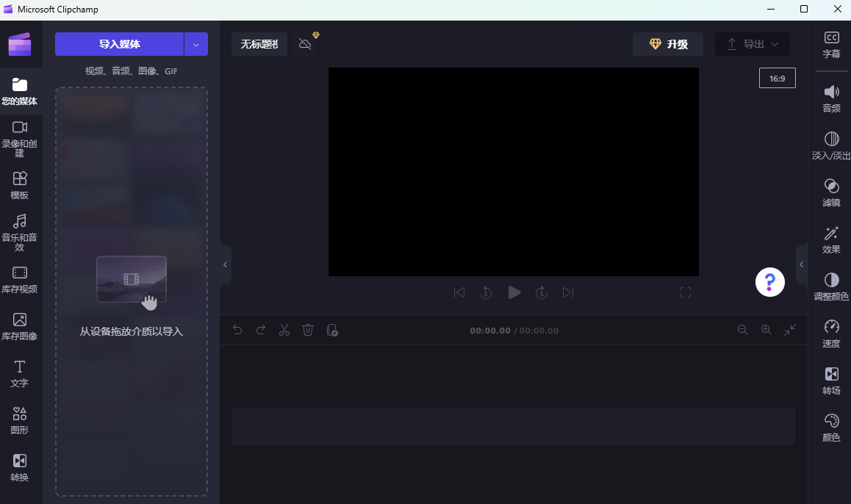Maximize the Microsoft Clipchamp window
The width and height of the screenshot is (851, 504).
pyautogui.click(x=804, y=10)
